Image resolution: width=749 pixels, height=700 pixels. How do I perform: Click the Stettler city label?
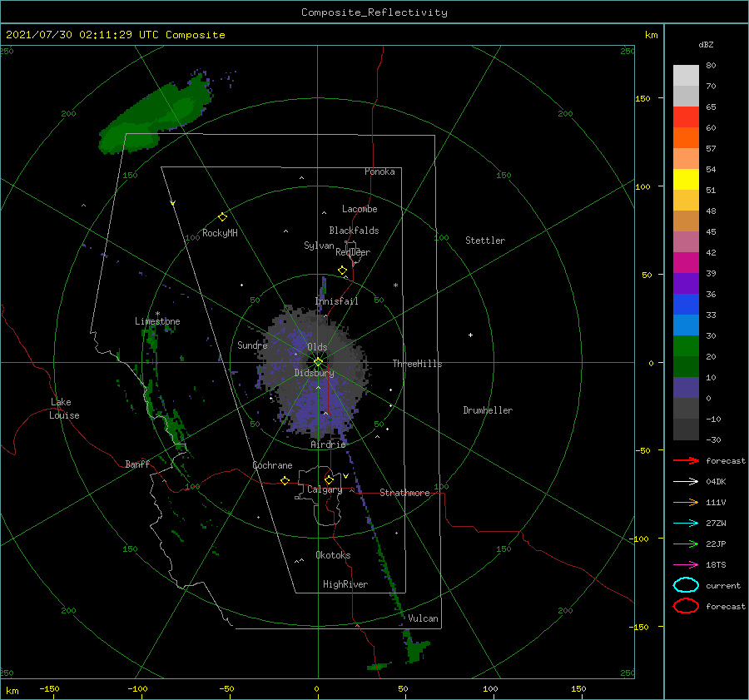(x=485, y=241)
